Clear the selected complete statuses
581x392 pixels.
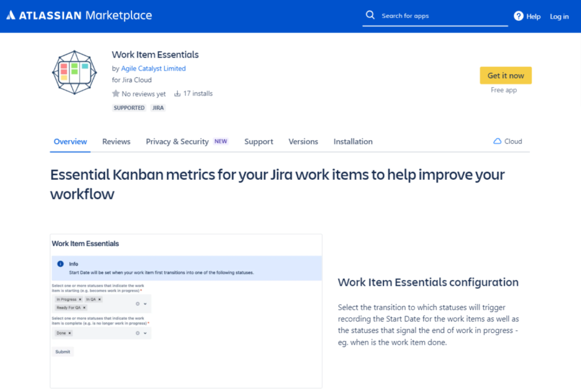[137, 333]
